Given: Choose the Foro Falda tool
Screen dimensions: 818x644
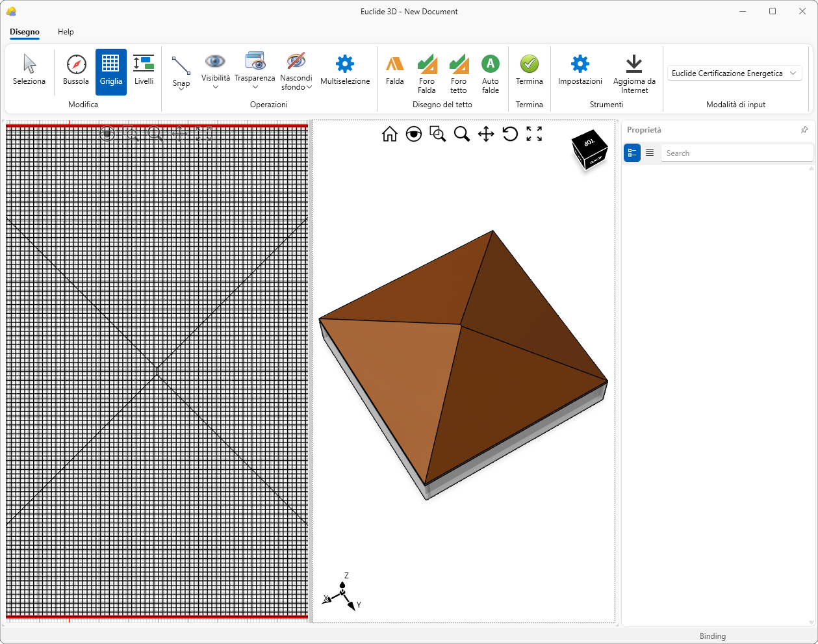Looking at the screenshot, I should pyautogui.click(x=427, y=73).
